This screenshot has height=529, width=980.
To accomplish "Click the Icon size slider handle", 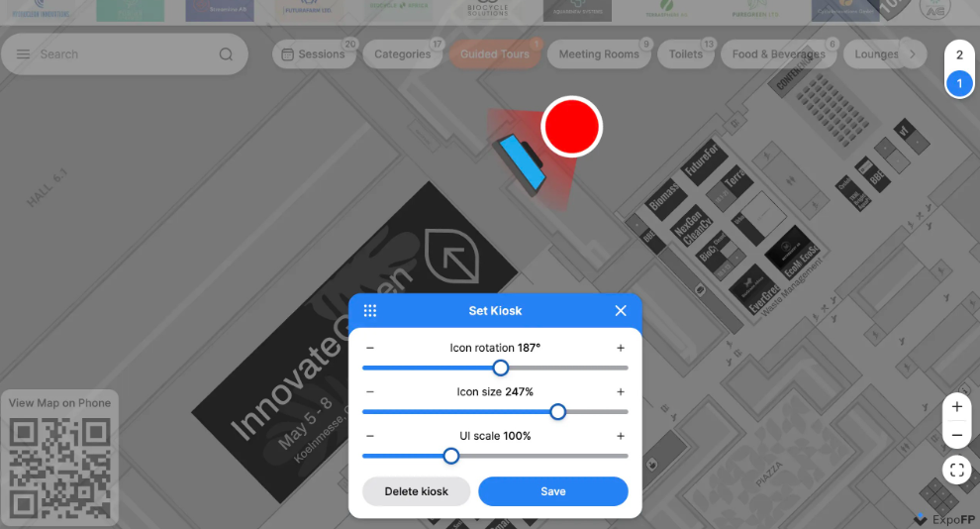I will (557, 412).
